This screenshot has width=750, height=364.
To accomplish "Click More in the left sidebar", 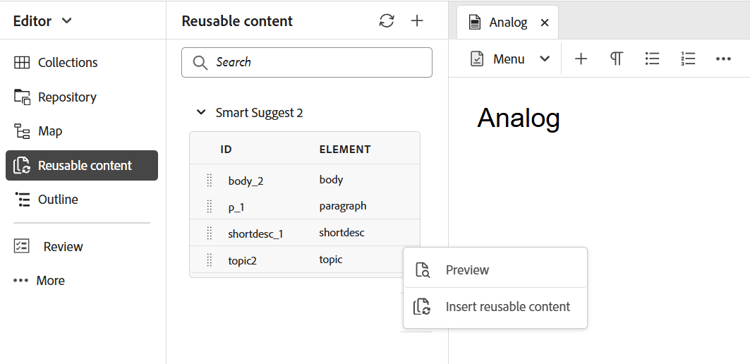I will [x=39, y=281].
